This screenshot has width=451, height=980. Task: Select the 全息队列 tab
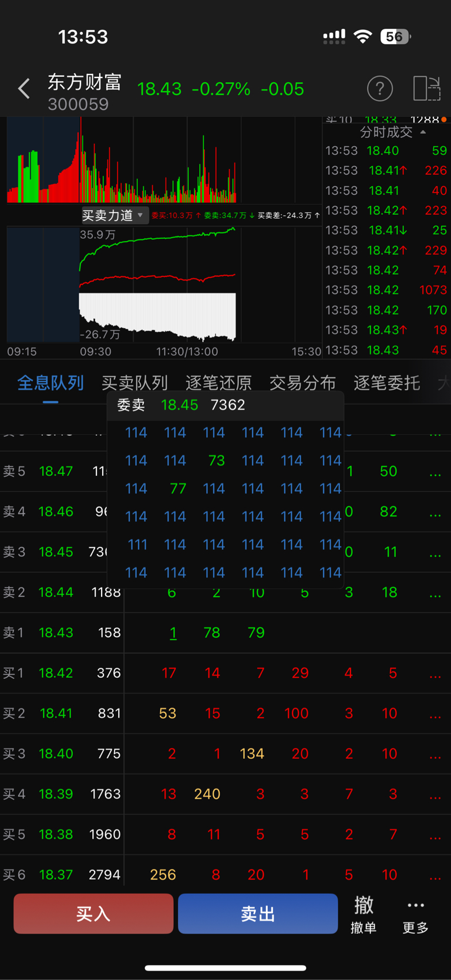tap(51, 383)
